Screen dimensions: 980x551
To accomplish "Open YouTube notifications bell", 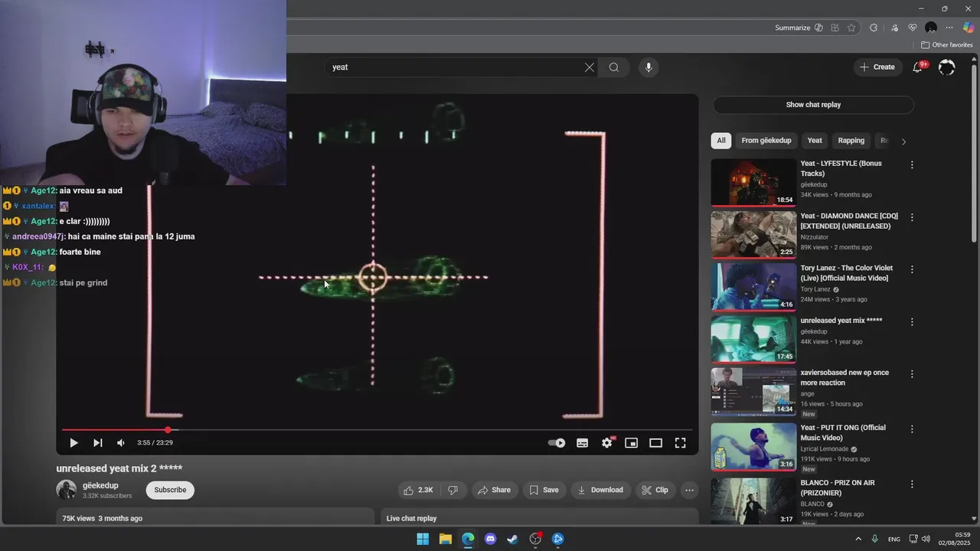I will coord(918,67).
